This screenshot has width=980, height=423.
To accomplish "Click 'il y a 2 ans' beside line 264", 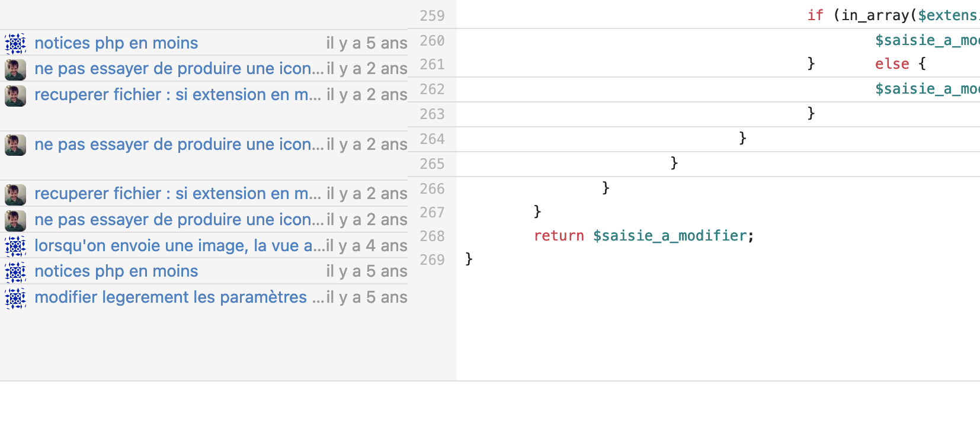I will [367, 145].
